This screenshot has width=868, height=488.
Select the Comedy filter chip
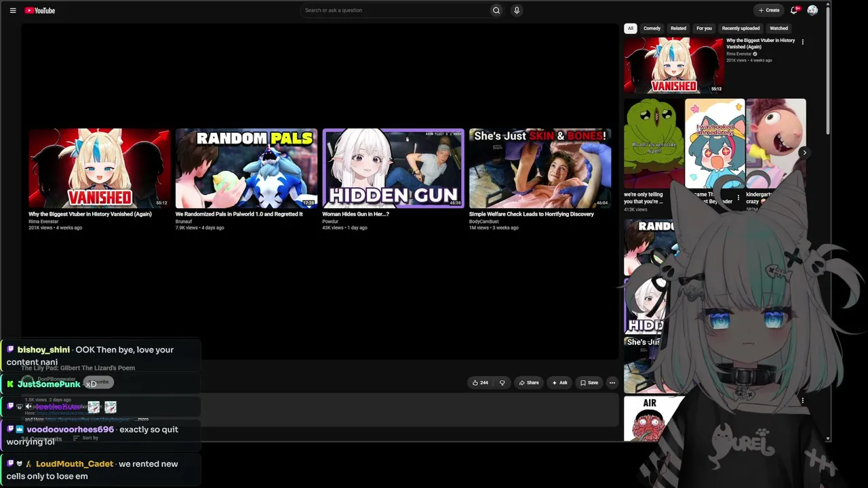652,28
